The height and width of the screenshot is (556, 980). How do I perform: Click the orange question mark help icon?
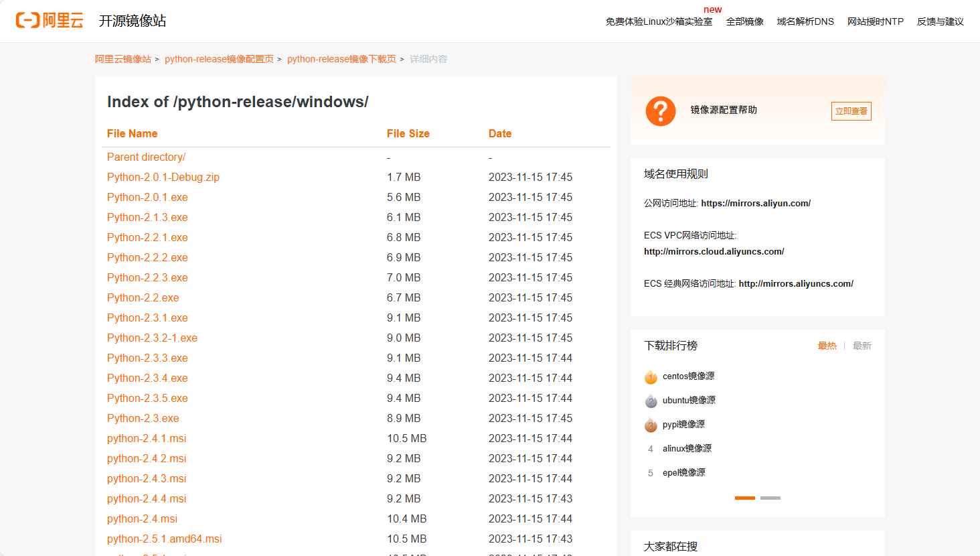(x=661, y=111)
